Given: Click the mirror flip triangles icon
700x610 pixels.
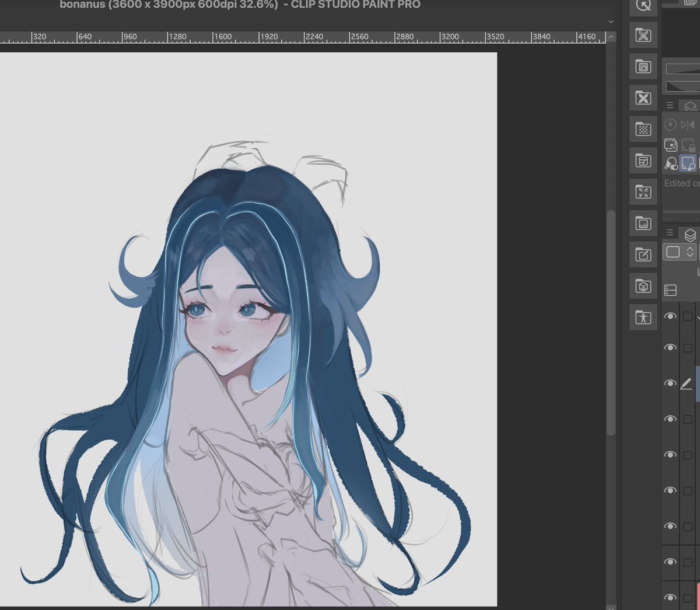Looking at the screenshot, I should [688, 124].
